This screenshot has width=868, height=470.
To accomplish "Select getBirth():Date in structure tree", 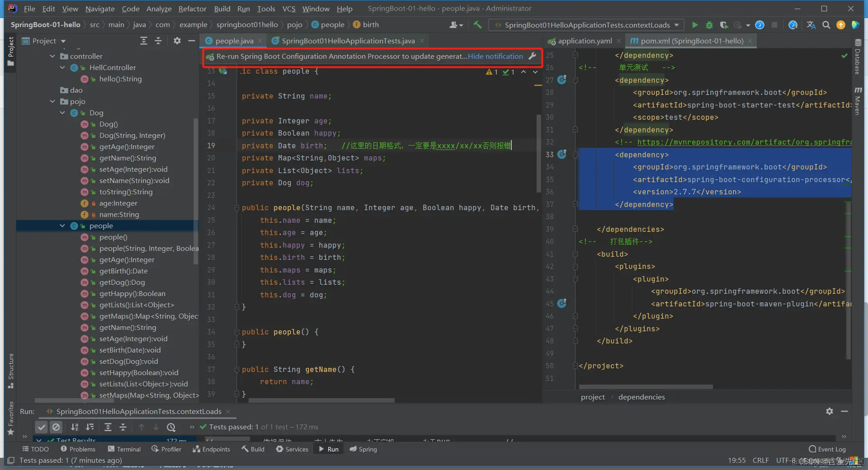I will click(123, 271).
